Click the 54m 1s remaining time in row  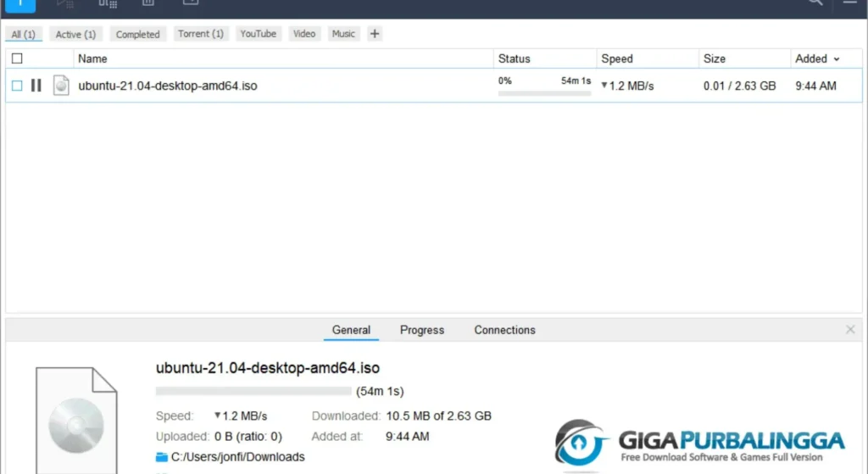[576, 81]
